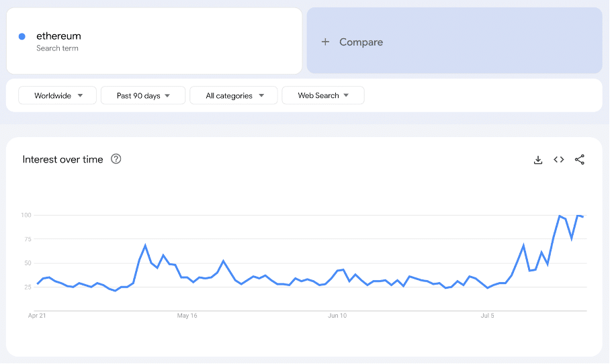Click the Search term subtitle text

tap(57, 48)
